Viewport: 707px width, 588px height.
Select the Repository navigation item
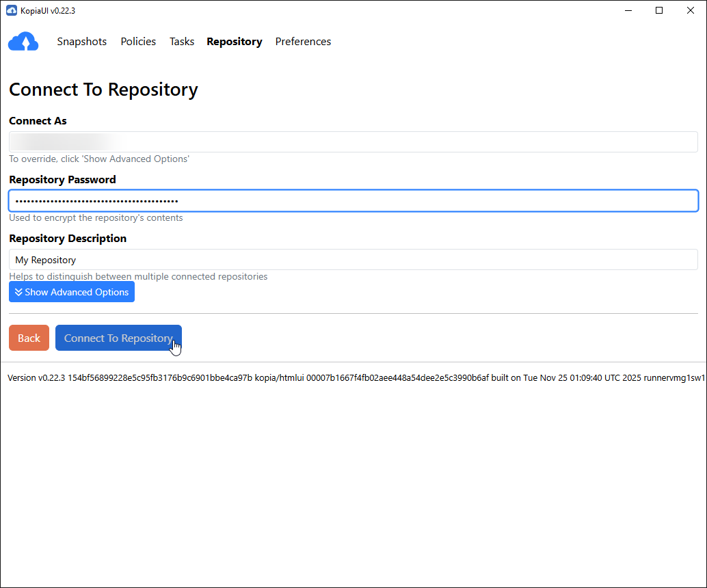pyautogui.click(x=235, y=42)
